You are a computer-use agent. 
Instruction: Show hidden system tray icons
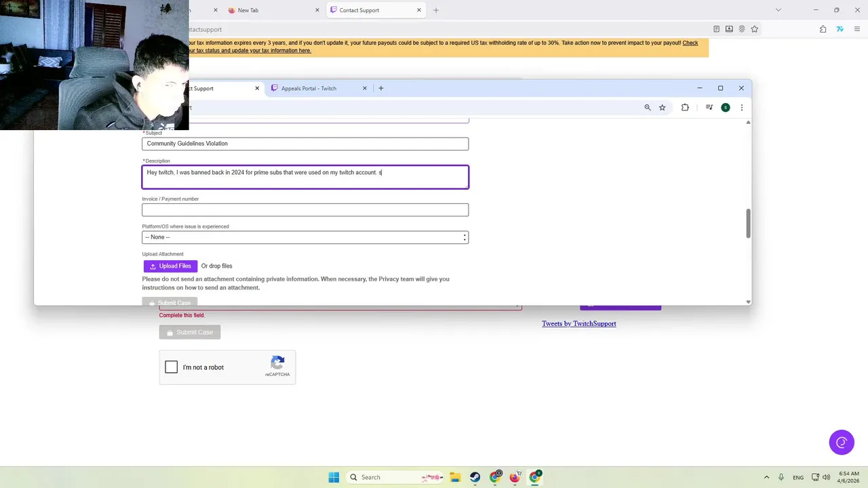click(x=766, y=477)
